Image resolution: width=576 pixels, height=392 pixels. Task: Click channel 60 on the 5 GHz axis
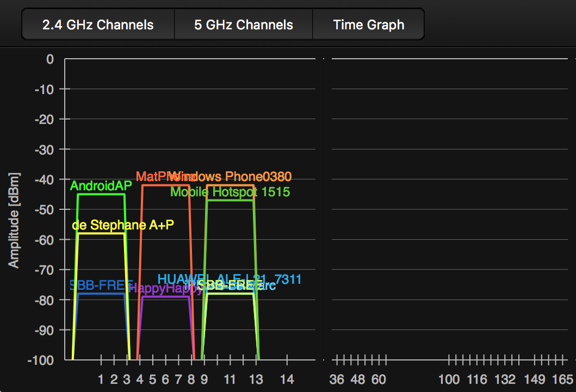point(379,379)
